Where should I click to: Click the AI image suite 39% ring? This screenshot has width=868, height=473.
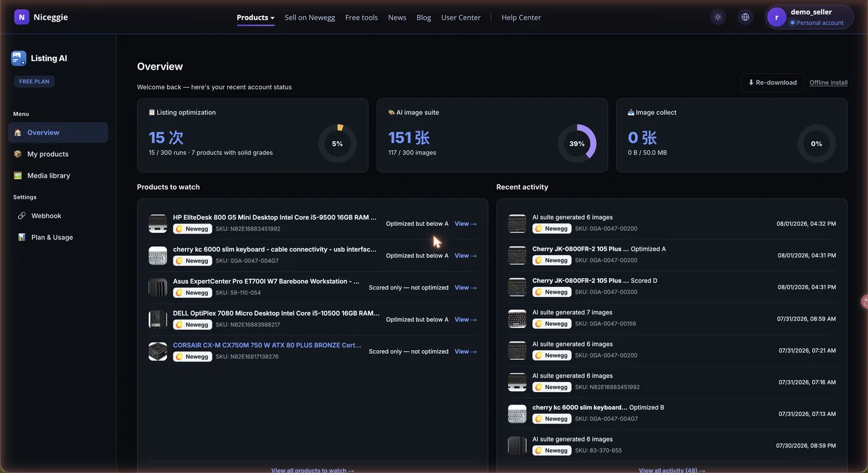[577, 144]
